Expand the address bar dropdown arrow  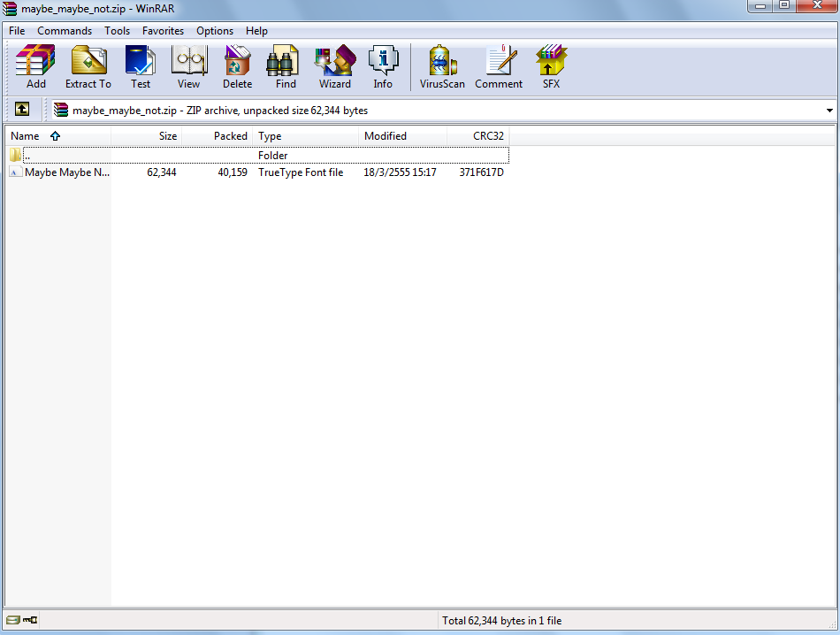point(829,111)
